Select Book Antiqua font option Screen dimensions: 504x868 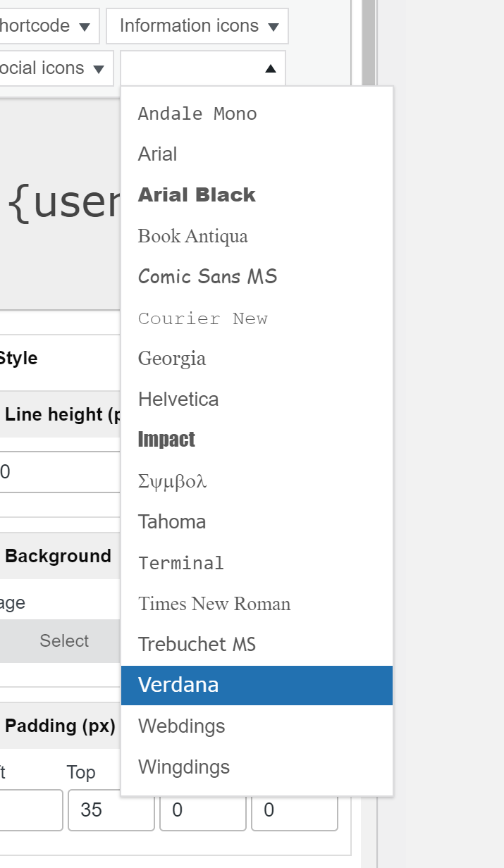[257, 236]
